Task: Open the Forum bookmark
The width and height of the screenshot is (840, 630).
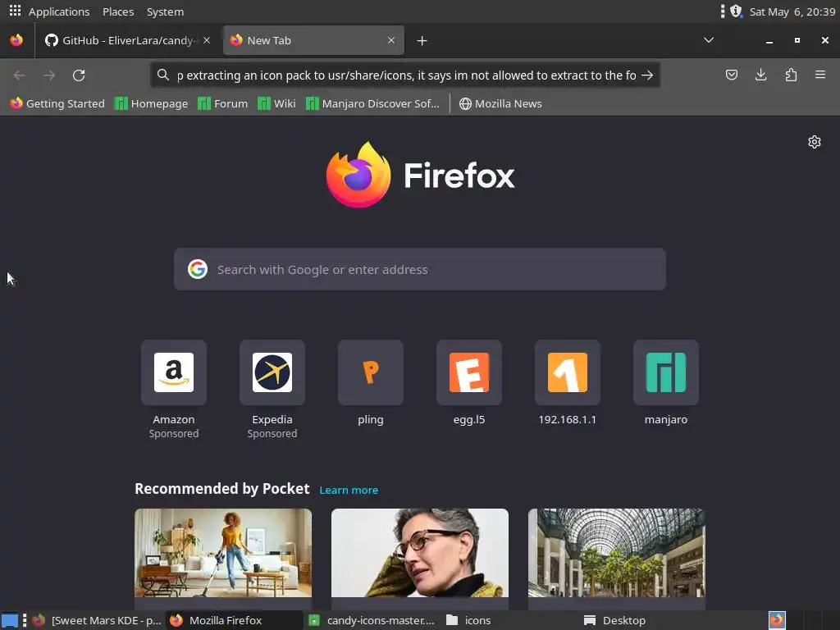Action: coord(223,103)
